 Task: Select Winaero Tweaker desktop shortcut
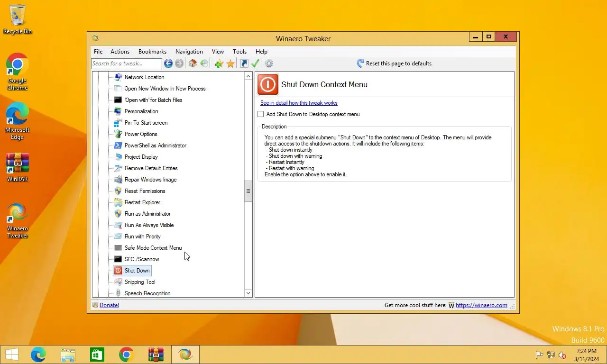point(18,220)
